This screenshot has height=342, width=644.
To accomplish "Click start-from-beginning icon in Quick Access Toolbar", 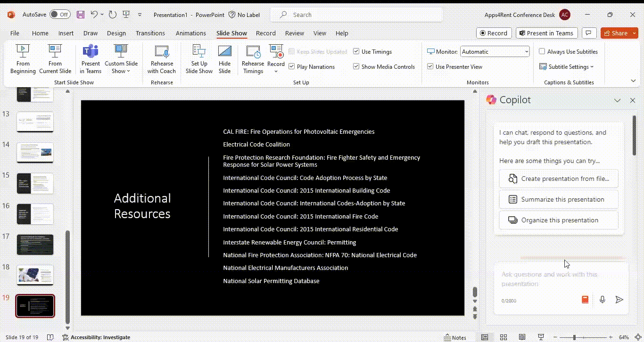I will 126,15.
